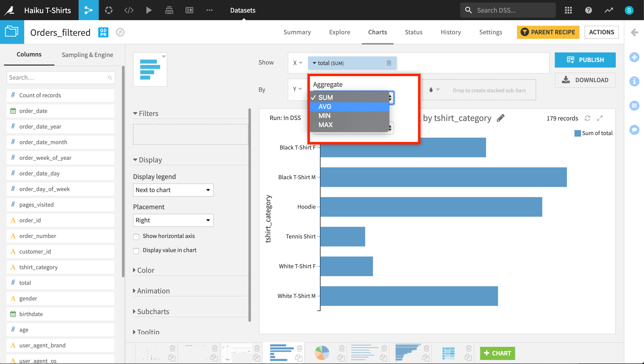Image resolution: width=644 pixels, height=364 pixels.
Task: Expand the Color section
Action: (x=145, y=270)
